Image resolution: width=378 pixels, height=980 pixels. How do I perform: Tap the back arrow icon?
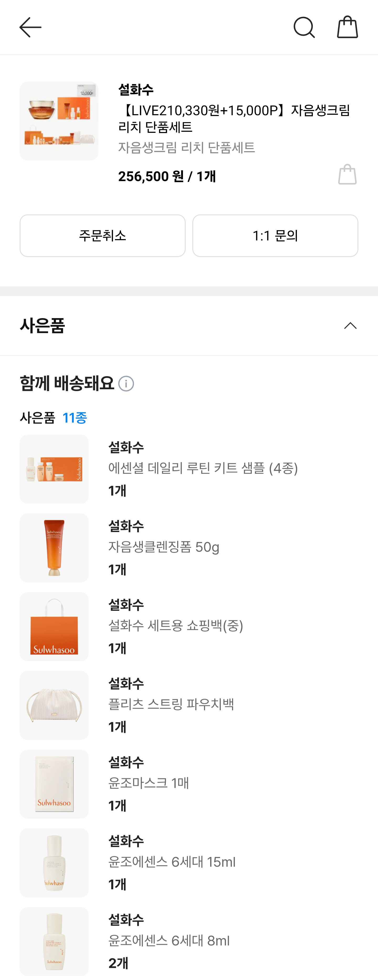coord(30,27)
